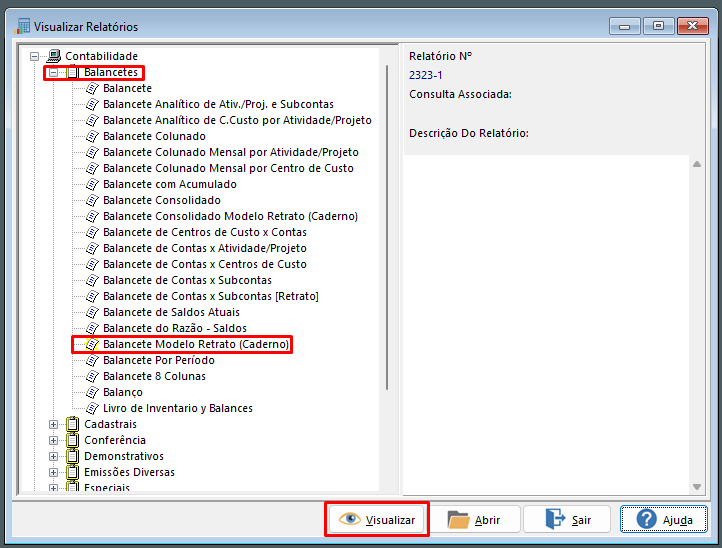Select the Livro de Inventario y Balances report
The image size is (722, 548).
point(178,408)
